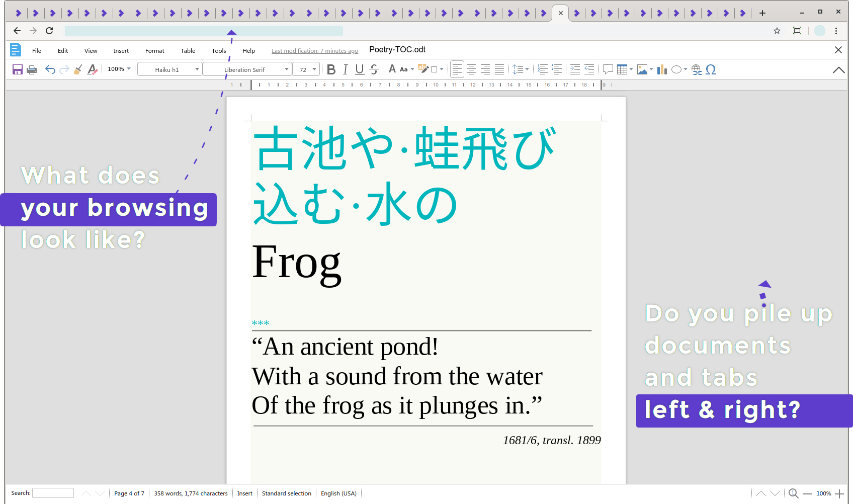Open the File menu
The image size is (853, 504).
point(37,51)
